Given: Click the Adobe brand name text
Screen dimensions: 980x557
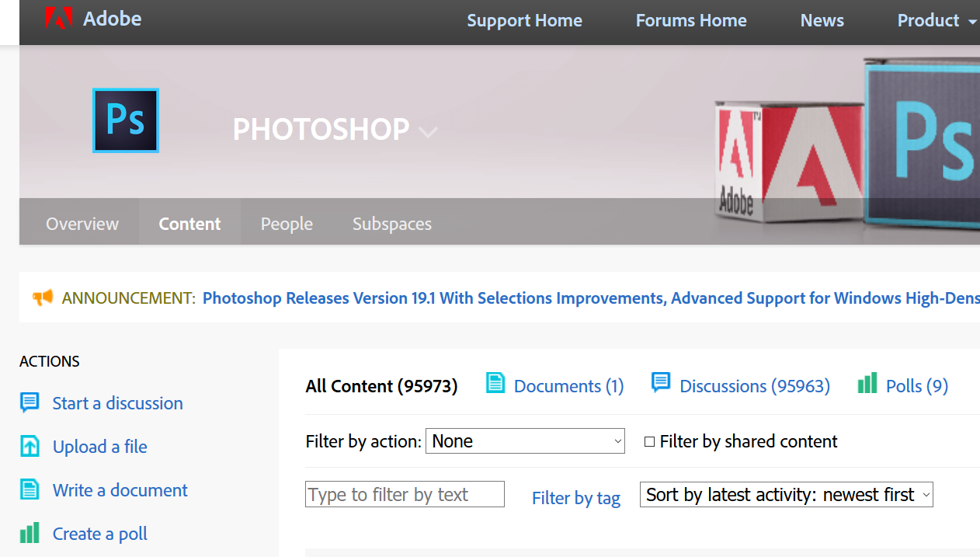Looking at the screenshot, I should point(113,19).
